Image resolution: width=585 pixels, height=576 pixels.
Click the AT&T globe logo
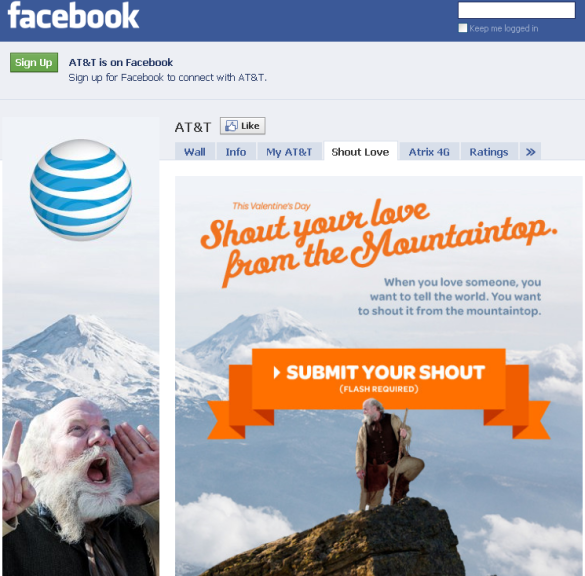pos(81,190)
